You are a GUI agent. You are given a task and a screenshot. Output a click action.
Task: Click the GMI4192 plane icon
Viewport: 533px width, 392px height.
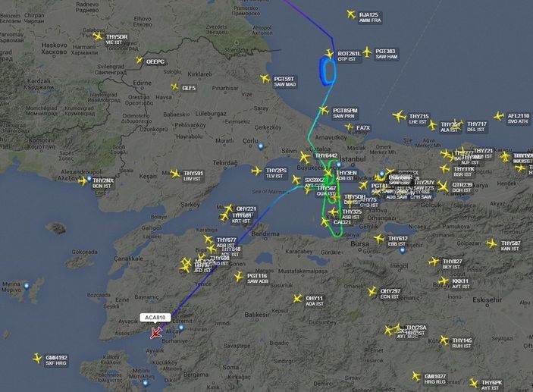coord(37,358)
